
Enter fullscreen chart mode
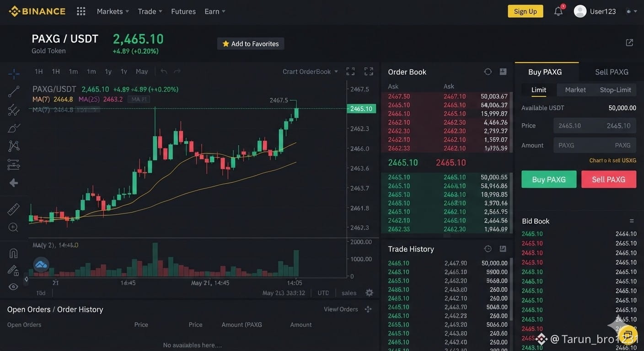click(369, 71)
